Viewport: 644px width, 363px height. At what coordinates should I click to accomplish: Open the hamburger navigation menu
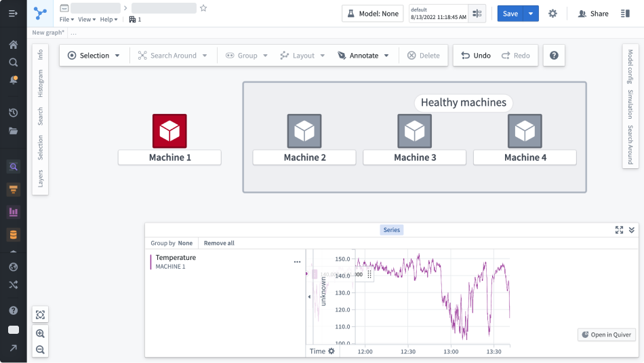[13, 14]
